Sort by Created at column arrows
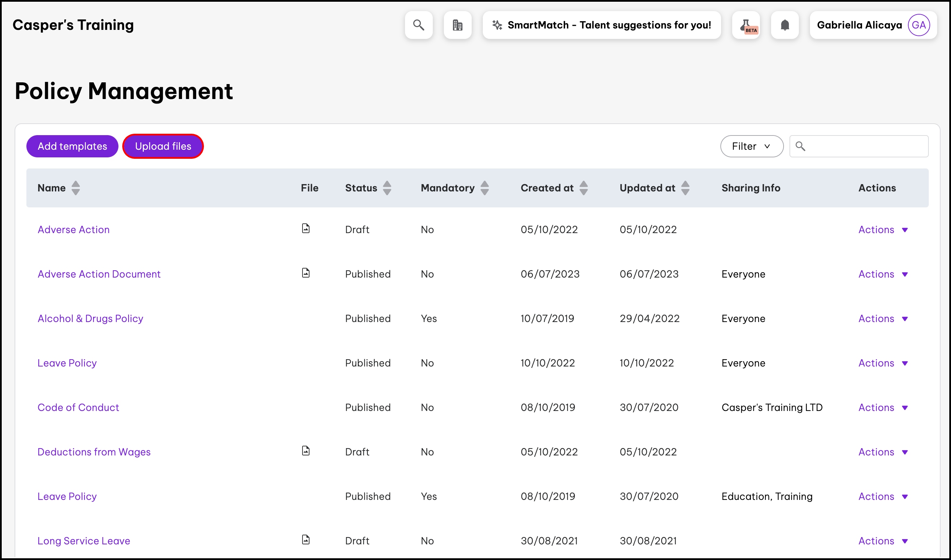Viewport: 951px width, 560px height. click(x=584, y=188)
